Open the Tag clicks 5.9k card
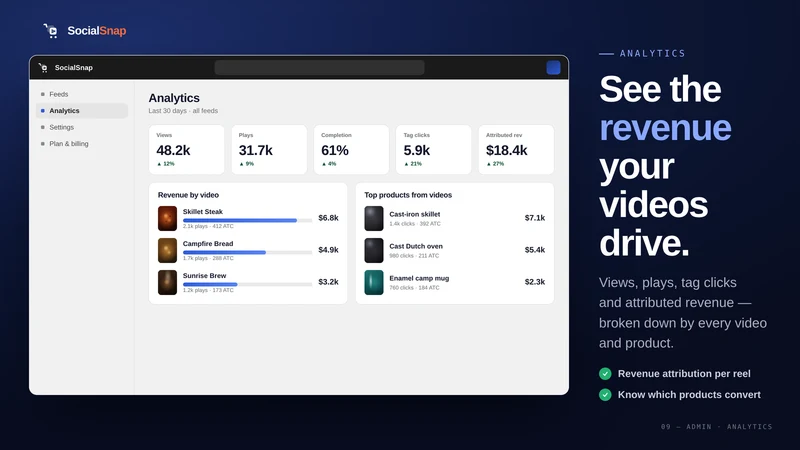This screenshot has height=450, width=800. [434, 149]
